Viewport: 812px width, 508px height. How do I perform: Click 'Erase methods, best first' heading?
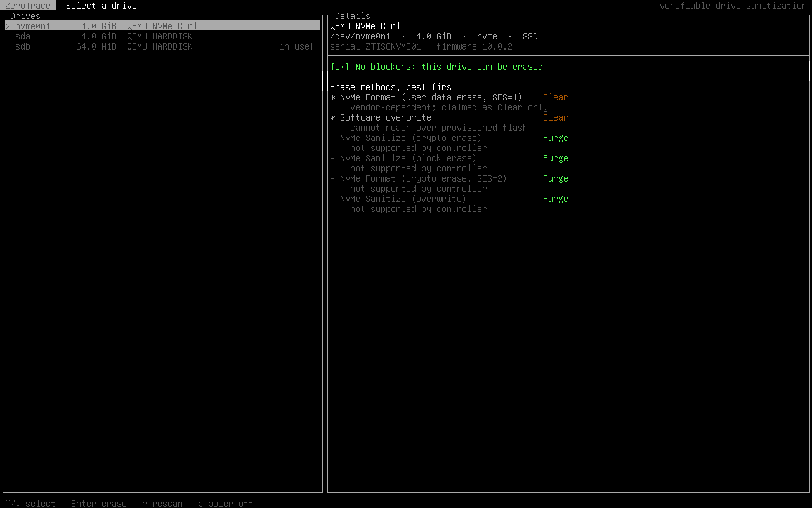(393, 87)
